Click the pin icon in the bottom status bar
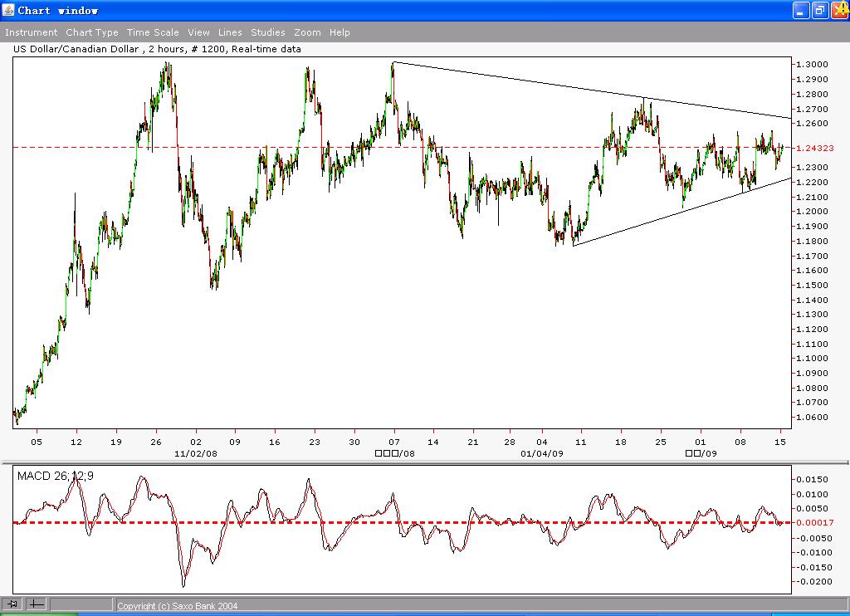This screenshot has height=616, width=850. click(12, 604)
